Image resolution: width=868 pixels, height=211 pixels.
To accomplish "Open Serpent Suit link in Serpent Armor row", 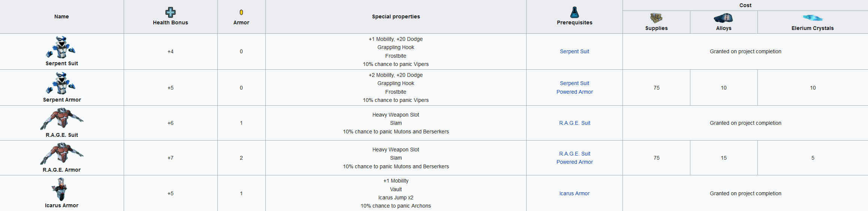I will pos(575,83).
